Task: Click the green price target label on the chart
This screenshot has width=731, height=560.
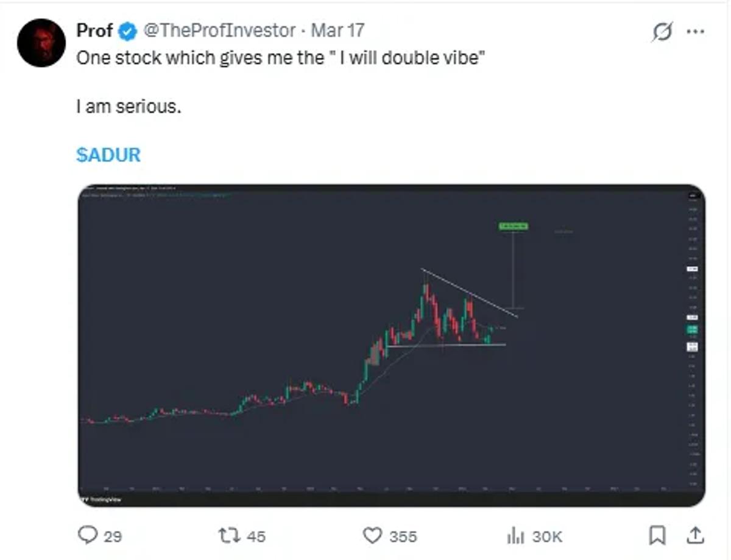Action: 514,226
